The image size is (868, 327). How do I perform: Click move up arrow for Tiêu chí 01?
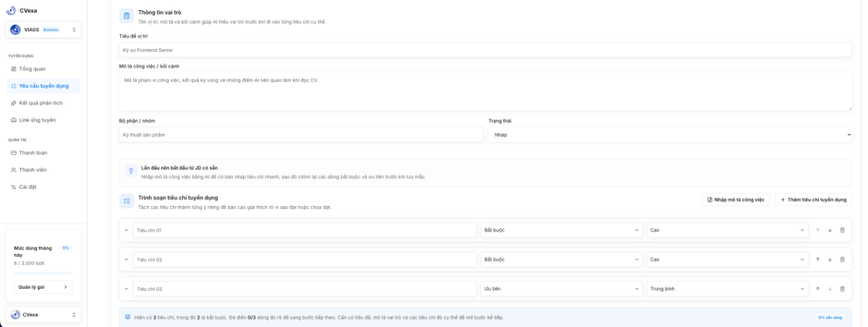818,230
